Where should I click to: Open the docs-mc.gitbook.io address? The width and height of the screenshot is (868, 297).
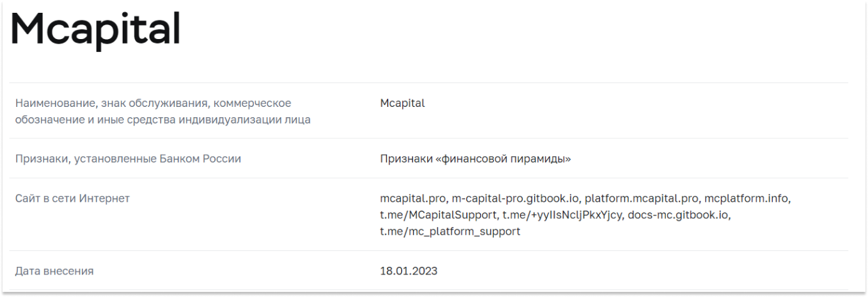coord(679,215)
